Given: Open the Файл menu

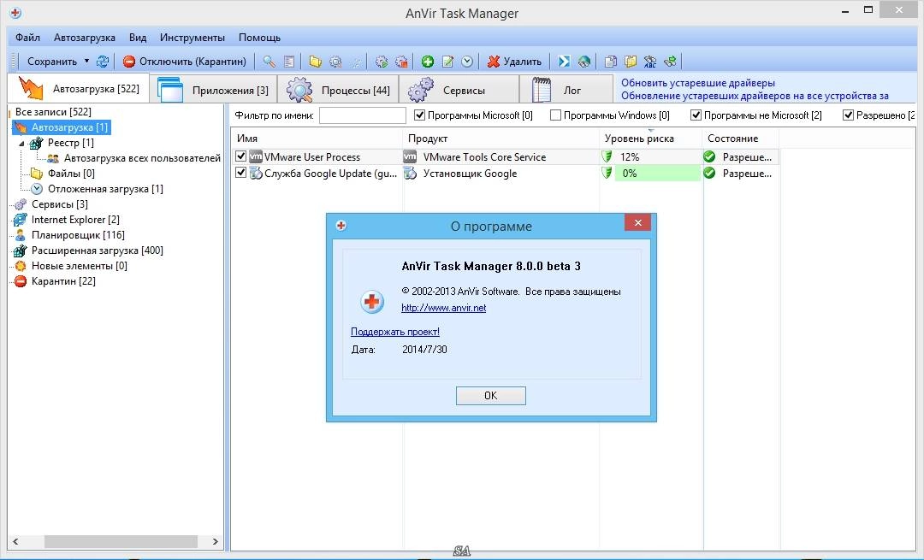Looking at the screenshot, I should tap(27, 37).
